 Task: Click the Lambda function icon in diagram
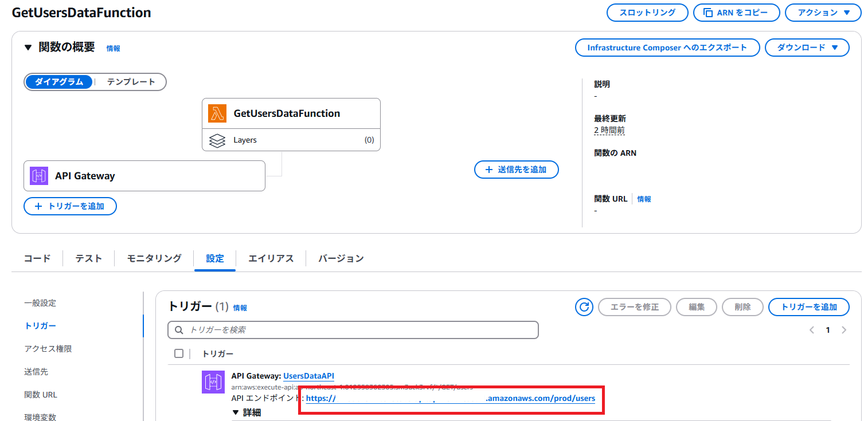click(x=217, y=113)
